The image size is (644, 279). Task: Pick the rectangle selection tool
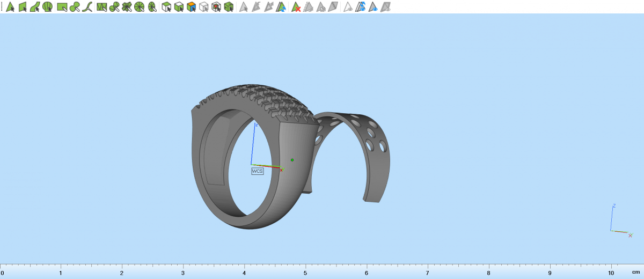[x=62, y=7]
